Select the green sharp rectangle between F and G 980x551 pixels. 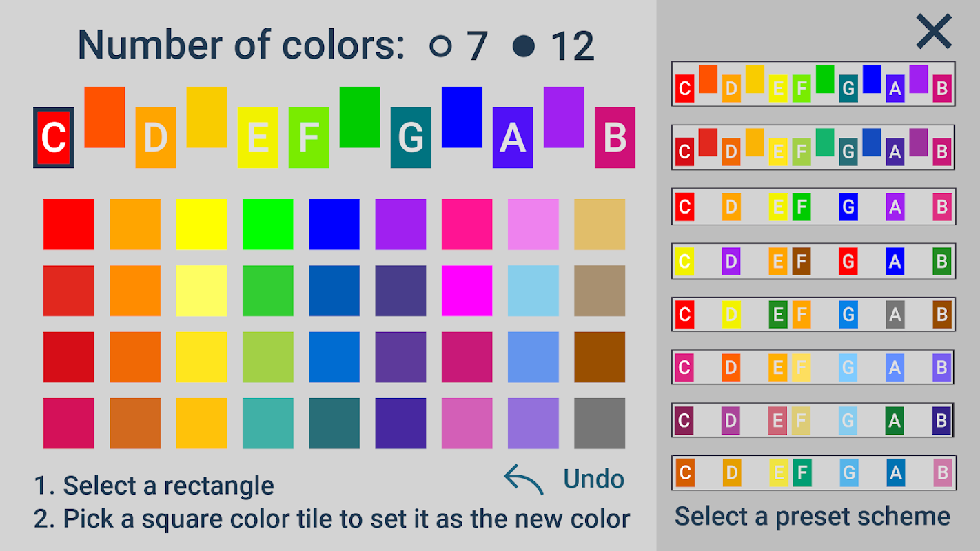[x=360, y=117]
